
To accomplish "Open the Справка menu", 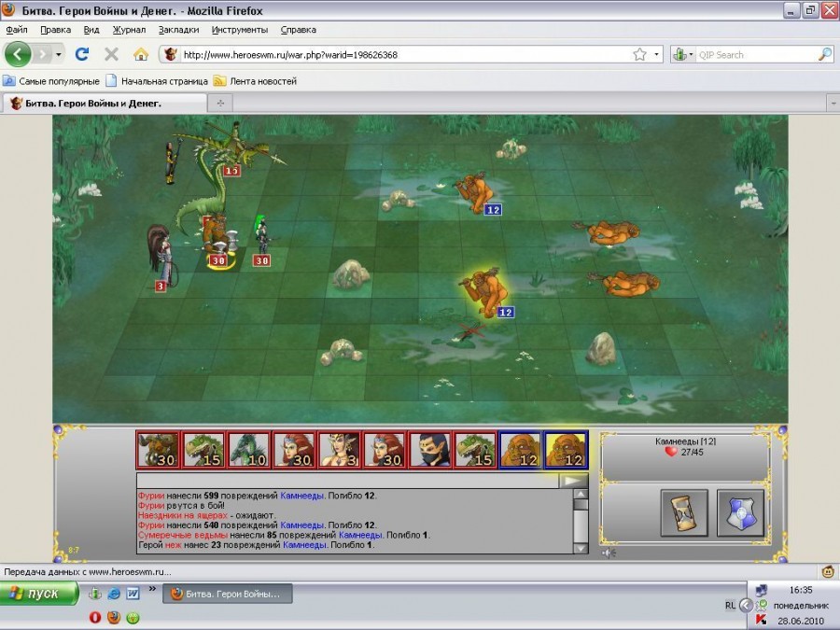I will coord(299,30).
